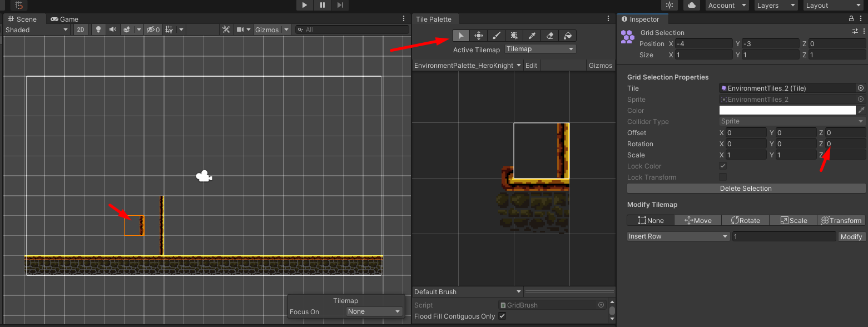This screenshot has width=868, height=327.
Task: Select the Move tool in Tile Palette
Action: 478,35
